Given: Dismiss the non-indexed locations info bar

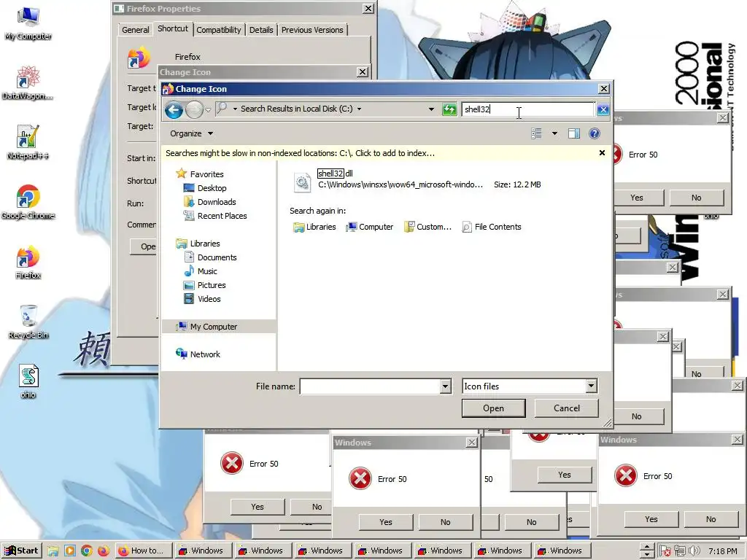Looking at the screenshot, I should [602, 153].
